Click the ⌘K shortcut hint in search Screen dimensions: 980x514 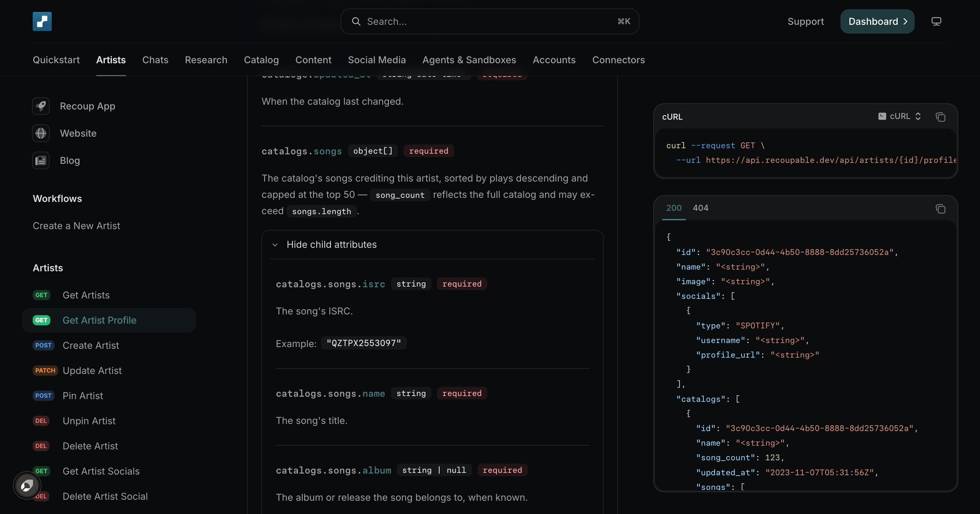[623, 22]
